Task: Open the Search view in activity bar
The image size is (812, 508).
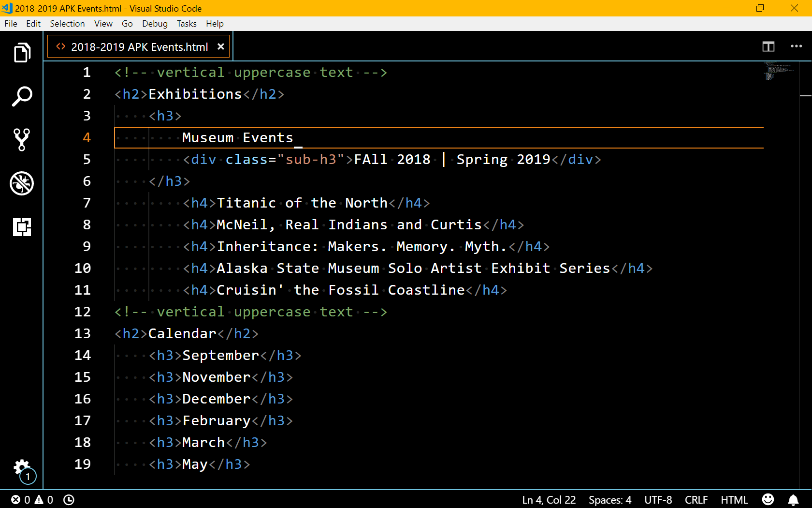Action: 22,96
